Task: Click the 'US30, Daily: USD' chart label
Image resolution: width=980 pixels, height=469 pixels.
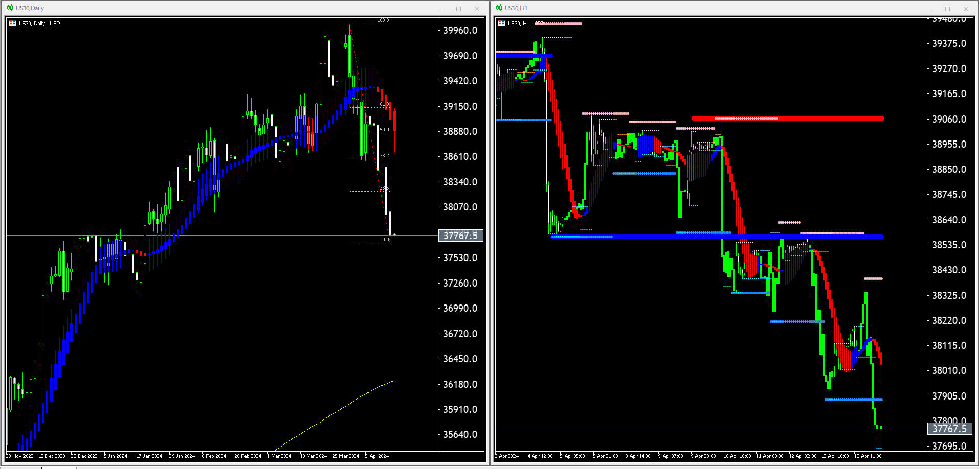Action: pyautogui.click(x=39, y=23)
